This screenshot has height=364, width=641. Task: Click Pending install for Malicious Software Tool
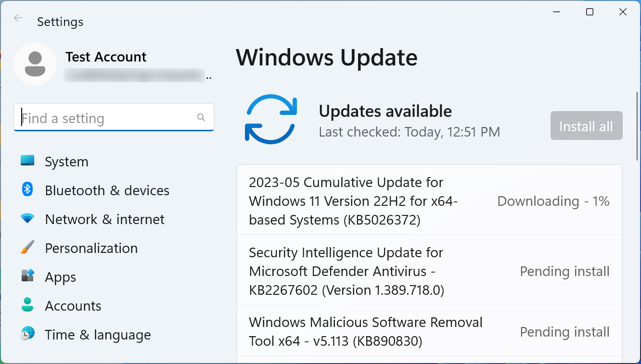565,332
